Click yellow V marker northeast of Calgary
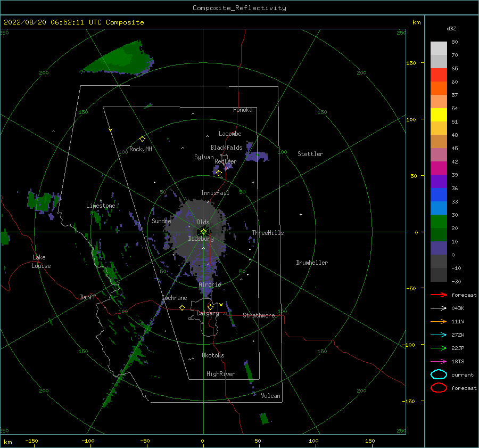479x448 pixels. coord(221,305)
